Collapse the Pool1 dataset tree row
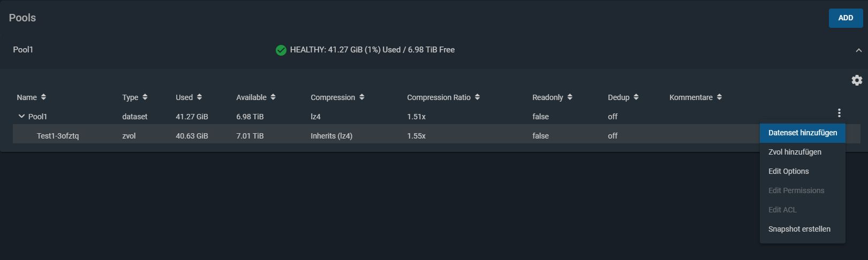The height and width of the screenshot is (260, 868). (x=21, y=116)
